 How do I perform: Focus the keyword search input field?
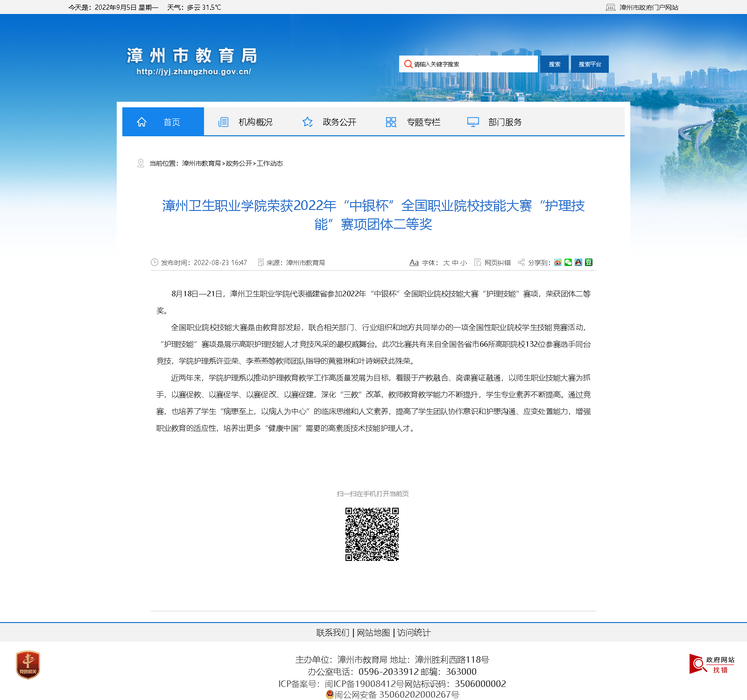tap(472, 64)
